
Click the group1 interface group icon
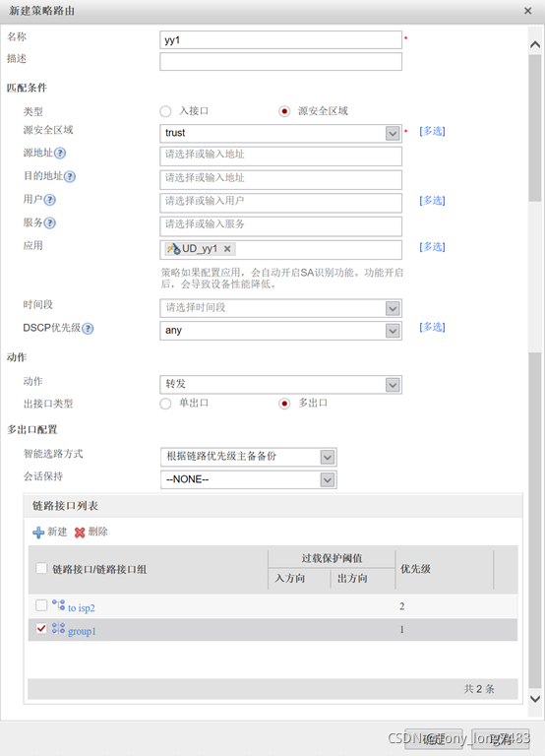58,628
